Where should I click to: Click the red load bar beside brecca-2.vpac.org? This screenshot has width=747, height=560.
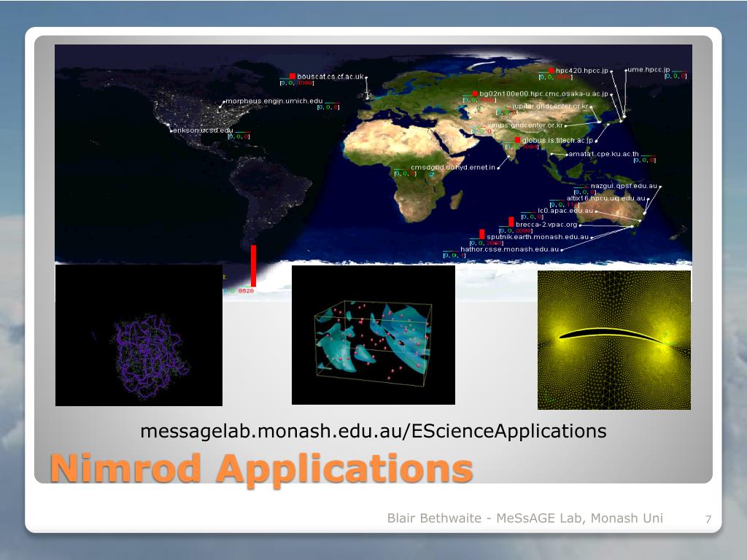[x=511, y=222]
